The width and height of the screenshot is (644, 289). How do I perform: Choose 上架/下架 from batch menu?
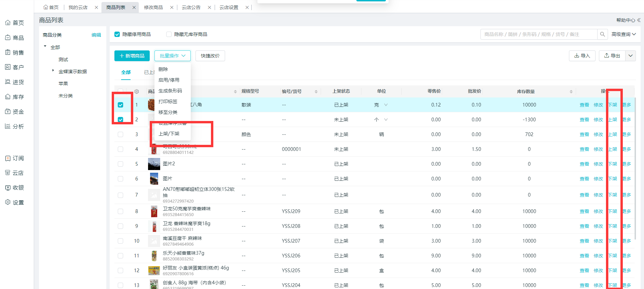pyautogui.click(x=173, y=134)
